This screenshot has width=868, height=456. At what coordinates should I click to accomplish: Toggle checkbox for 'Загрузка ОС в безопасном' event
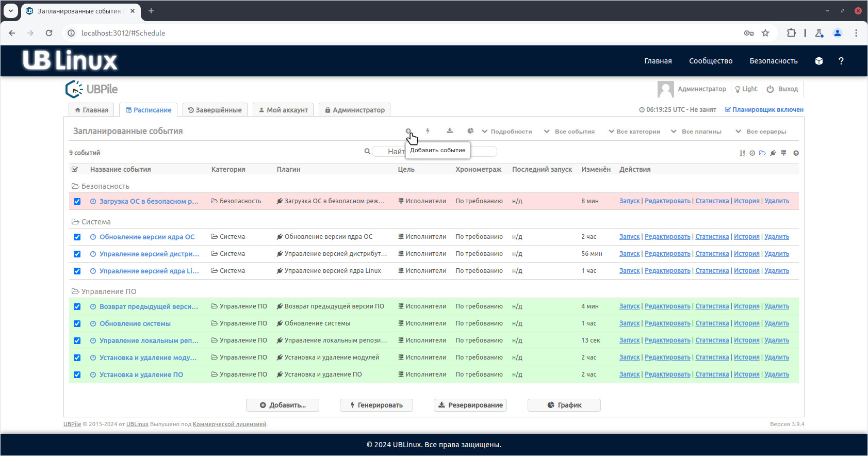[x=77, y=202]
